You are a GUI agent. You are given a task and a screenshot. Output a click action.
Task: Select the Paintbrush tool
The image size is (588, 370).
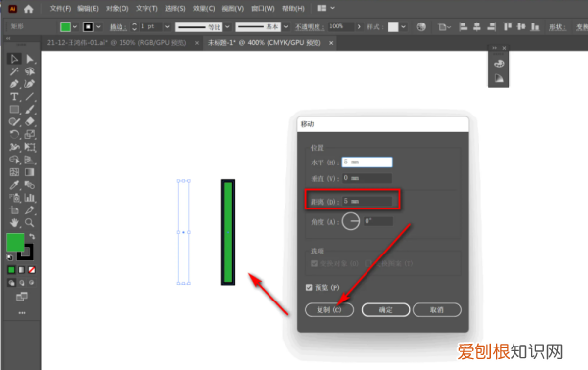30,110
